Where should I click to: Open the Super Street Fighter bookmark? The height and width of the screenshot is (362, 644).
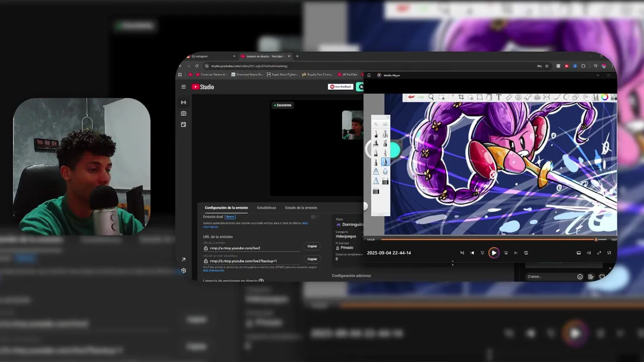pyautogui.click(x=283, y=74)
